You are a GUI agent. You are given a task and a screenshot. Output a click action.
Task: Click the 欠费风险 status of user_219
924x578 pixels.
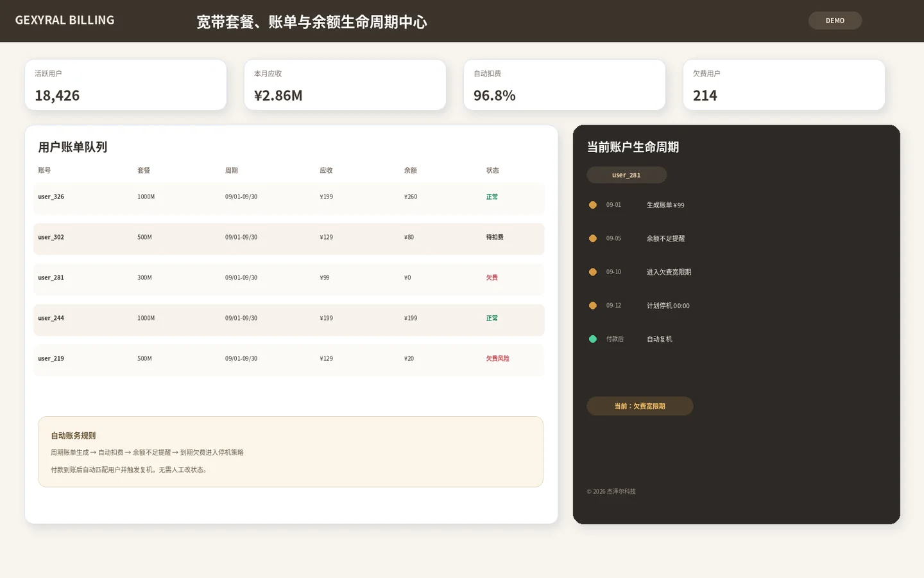[497, 358]
